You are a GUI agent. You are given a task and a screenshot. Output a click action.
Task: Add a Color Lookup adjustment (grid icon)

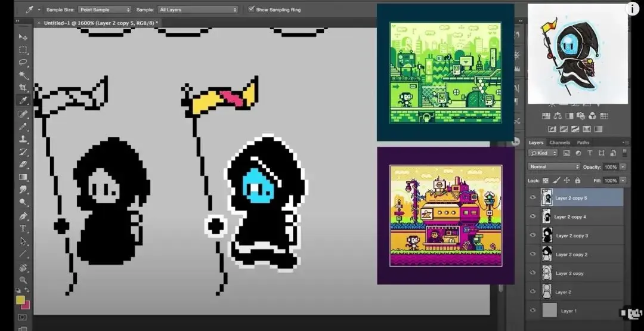603,116
